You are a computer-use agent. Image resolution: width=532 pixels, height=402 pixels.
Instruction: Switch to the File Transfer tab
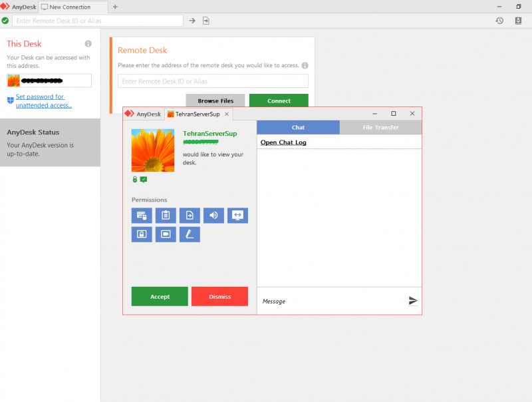pos(380,127)
